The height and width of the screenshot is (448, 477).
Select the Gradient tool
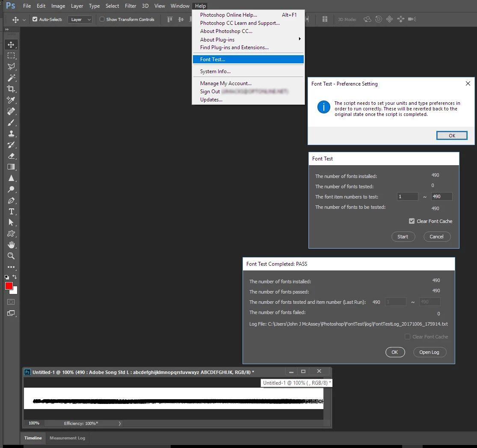(11, 167)
